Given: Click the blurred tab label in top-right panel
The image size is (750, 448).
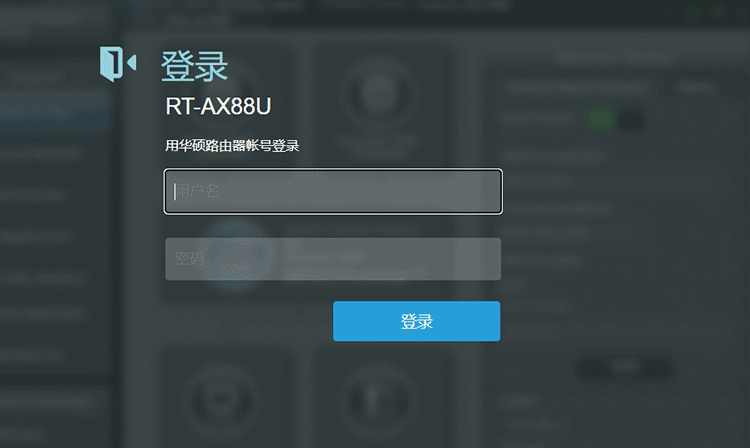Looking at the screenshot, I should 695,87.
